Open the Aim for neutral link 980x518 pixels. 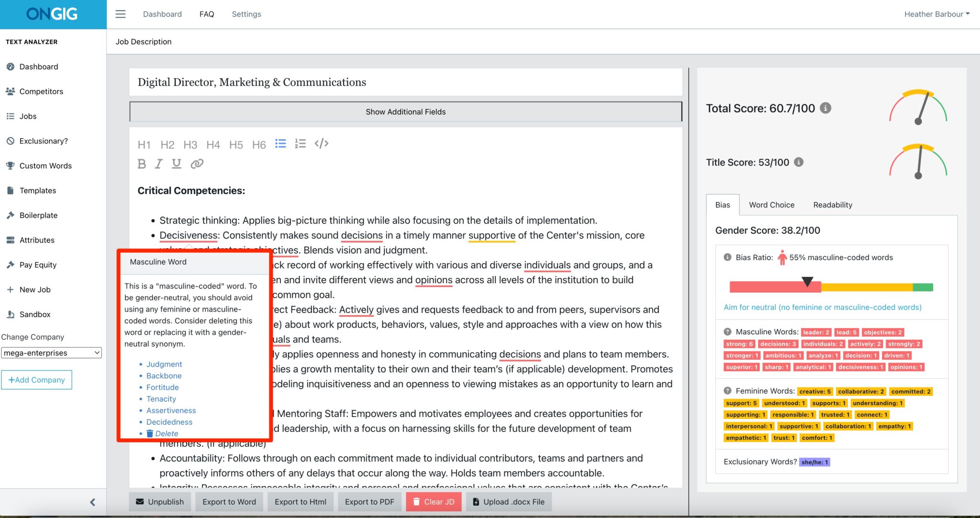[822, 307]
